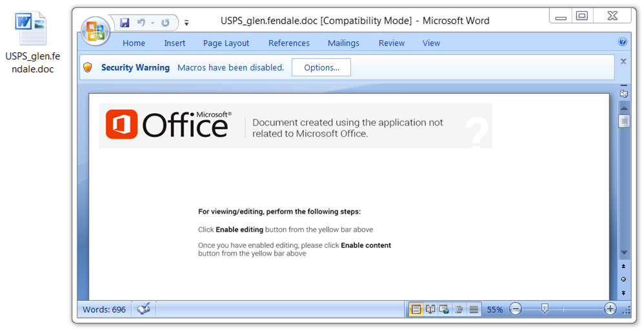Image resolution: width=644 pixels, height=332 pixels.
Task: Maximize the Microsoft Word window
Action: [582, 16]
